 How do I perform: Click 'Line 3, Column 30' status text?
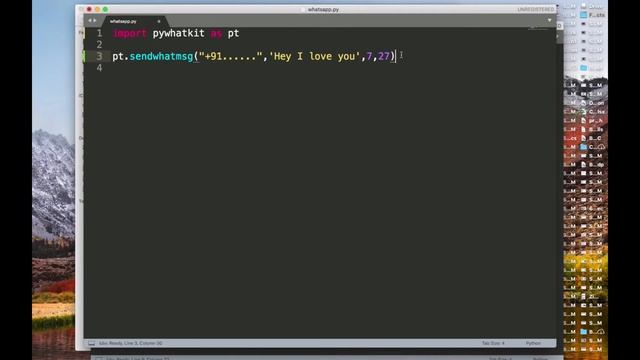pos(143,343)
